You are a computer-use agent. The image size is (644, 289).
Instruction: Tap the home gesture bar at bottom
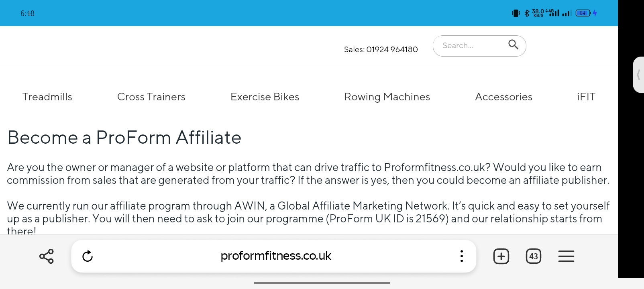[x=322, y=283]
